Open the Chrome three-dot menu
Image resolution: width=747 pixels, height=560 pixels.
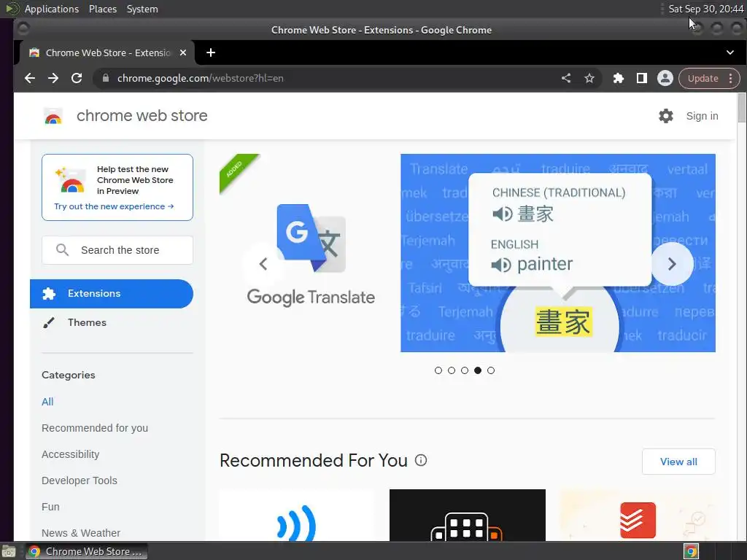click(x=731, y=78)
